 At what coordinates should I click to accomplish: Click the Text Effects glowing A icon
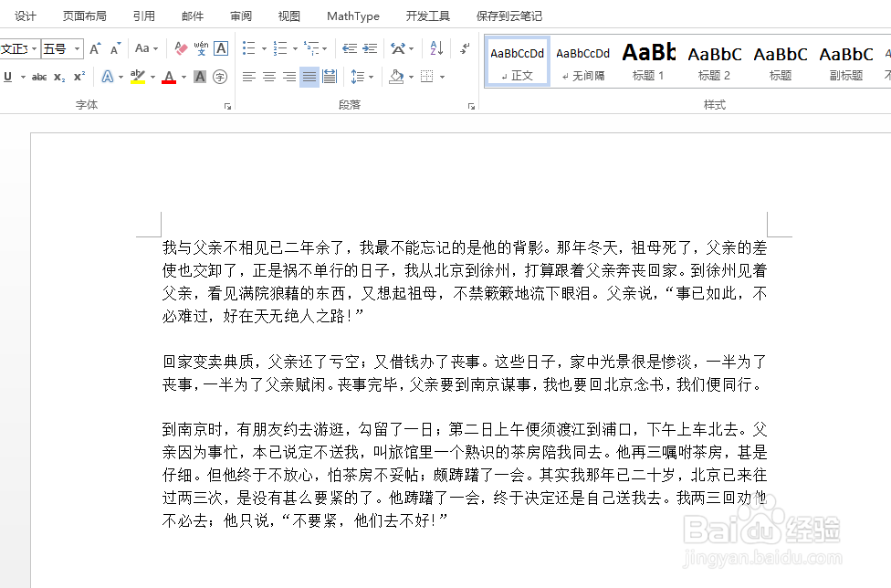point(108,77)
